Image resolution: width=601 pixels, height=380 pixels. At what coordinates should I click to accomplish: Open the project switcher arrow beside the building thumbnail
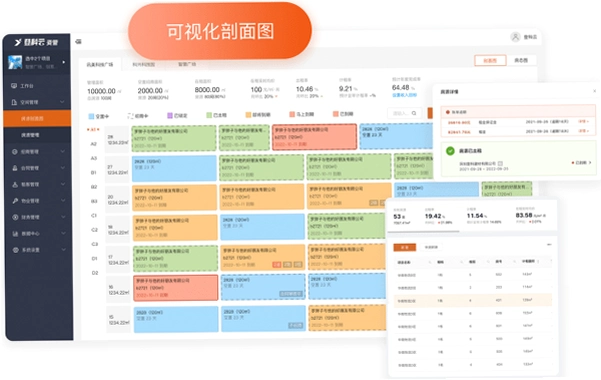point(64,62)
